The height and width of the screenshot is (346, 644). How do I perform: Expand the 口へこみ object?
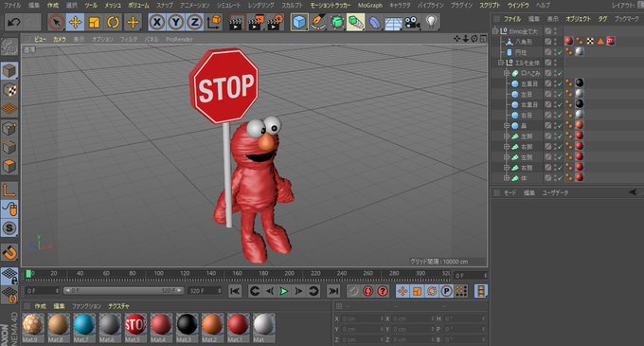click(x=507, y=73)
